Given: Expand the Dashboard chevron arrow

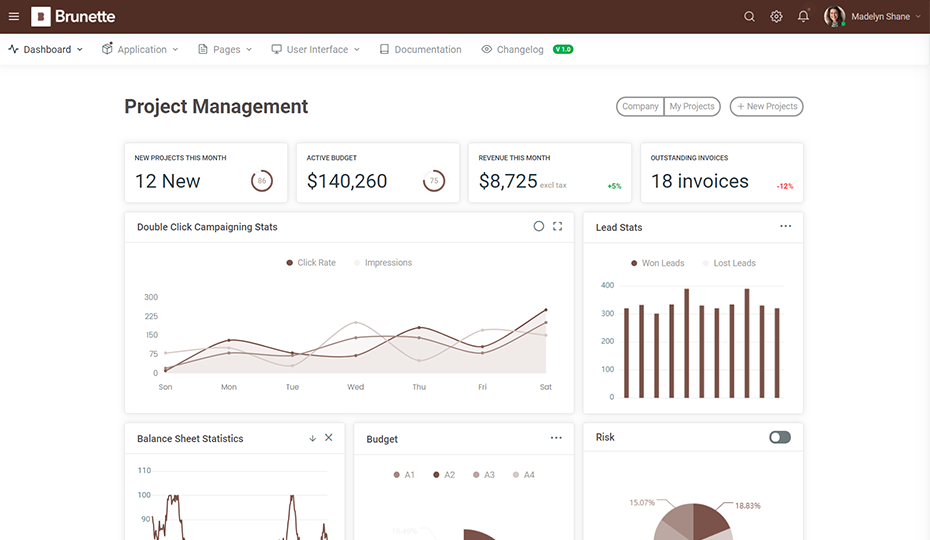Looking at the screenshot, I should (79, 50).
